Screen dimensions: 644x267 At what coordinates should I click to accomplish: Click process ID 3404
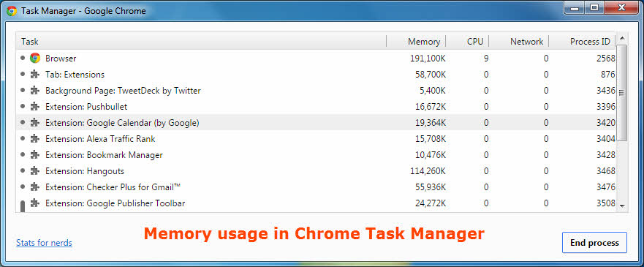pyautogui.click(x=606, y=139)
